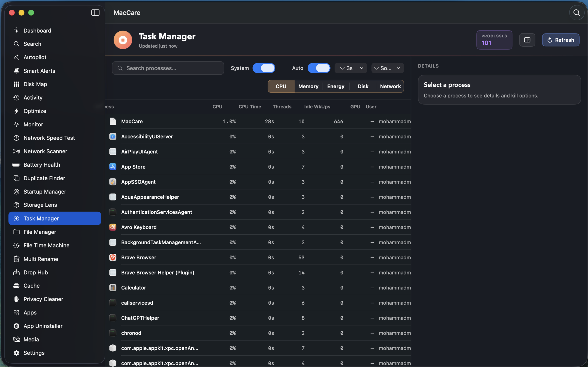Select the Brave Browser process icon
The image size is (588, 367).
[113, 257]
